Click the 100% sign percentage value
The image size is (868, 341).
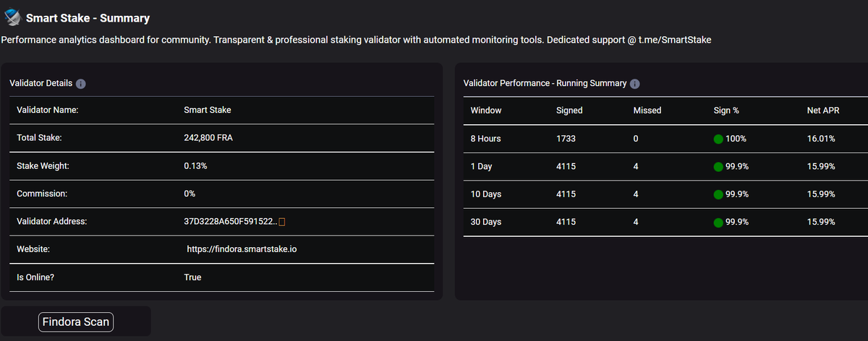click(736, 139)
